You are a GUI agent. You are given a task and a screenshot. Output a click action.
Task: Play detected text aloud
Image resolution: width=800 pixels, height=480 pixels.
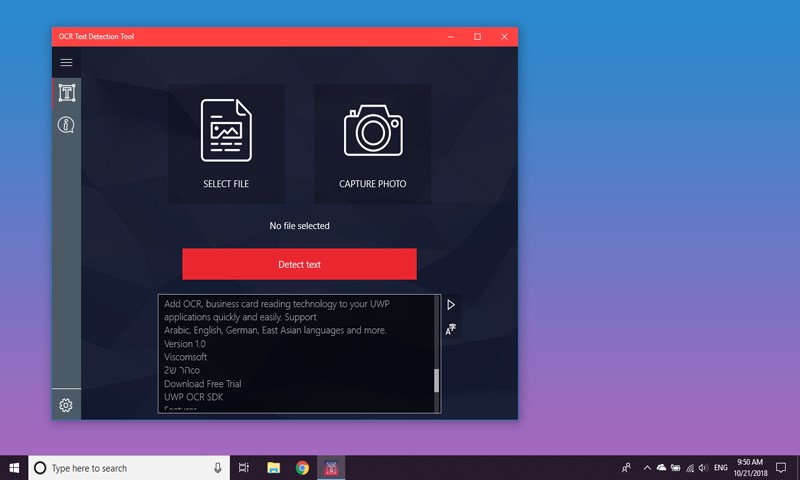click(451, 305)
